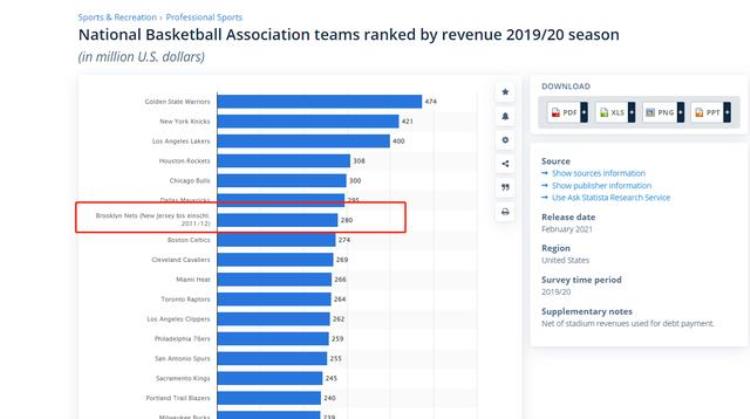750x419 pixels.
Task: Click the Philadelphia 76ers bar
Action: (273, 339)
